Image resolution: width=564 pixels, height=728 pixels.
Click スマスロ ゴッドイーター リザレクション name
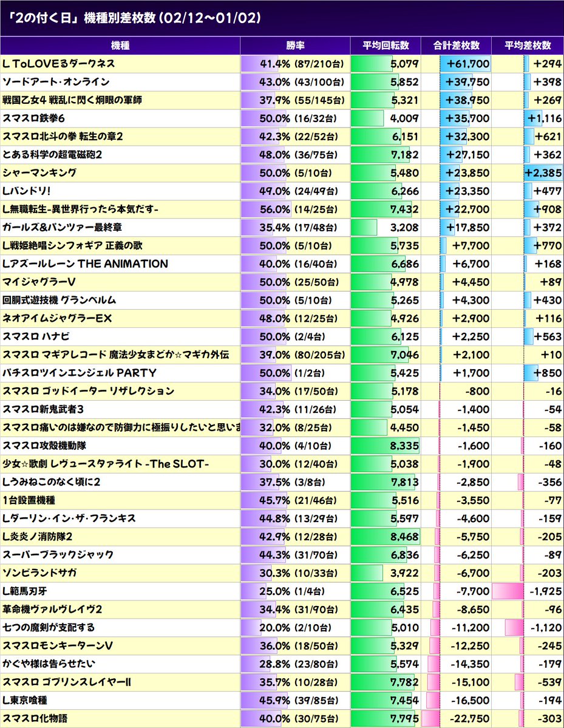click(88, 392)
